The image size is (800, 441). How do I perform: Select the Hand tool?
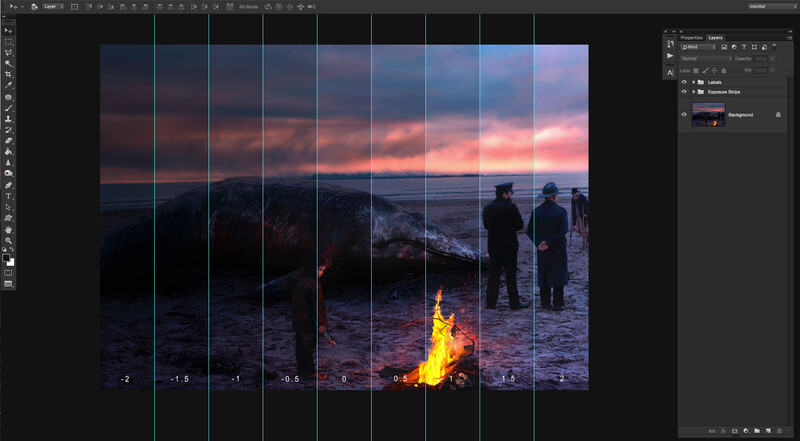(8, 230)
